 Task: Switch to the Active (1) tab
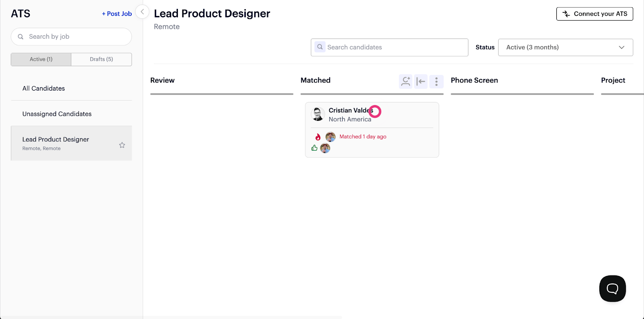pos(41,59)
